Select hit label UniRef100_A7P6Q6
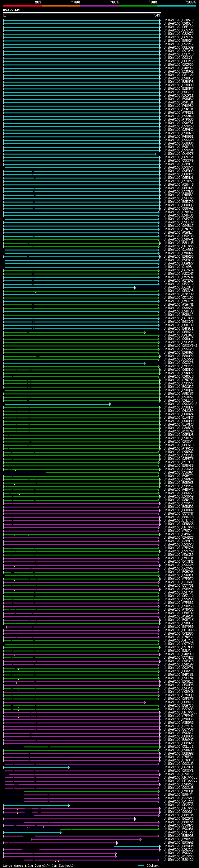 coord(178,120)
